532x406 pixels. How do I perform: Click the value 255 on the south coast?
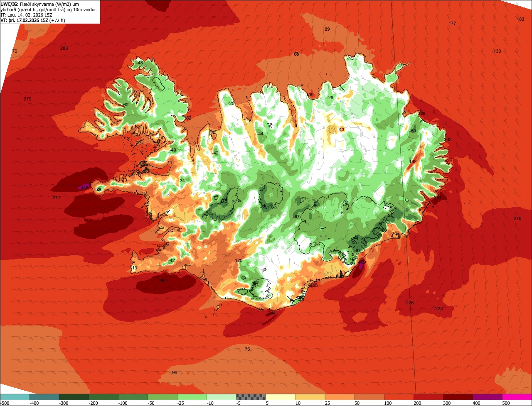tap(313, 285)
